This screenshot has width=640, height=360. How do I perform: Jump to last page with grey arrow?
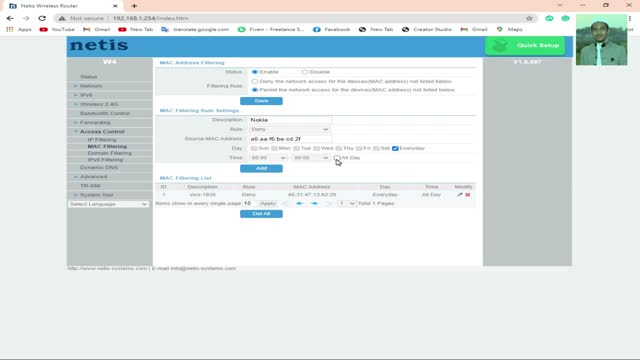(328, 203)
